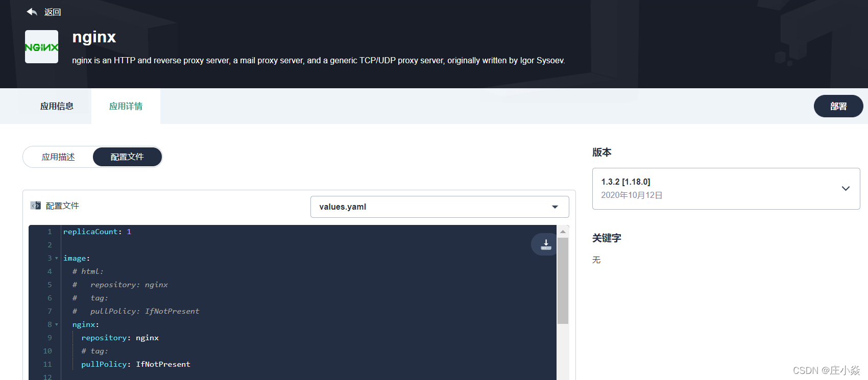Click the 'pullPolicy: IfNotPresent' line 11
This screenshot has width=868, height=380.
pos(136,364)
